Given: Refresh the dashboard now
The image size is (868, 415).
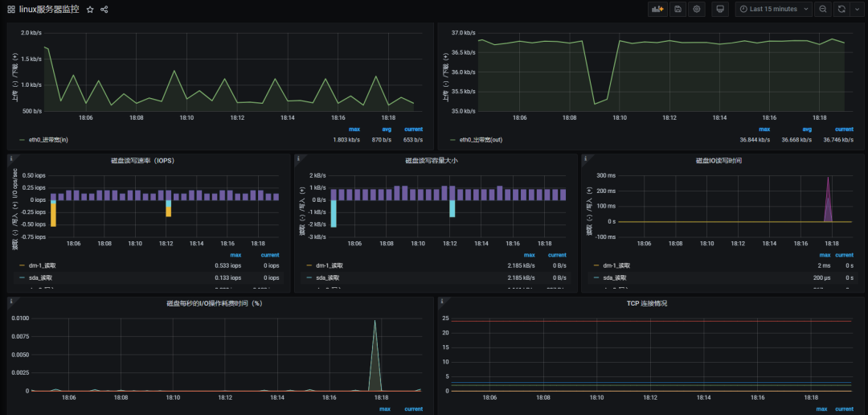Looking at the screenshot, I should click(841, 9).
